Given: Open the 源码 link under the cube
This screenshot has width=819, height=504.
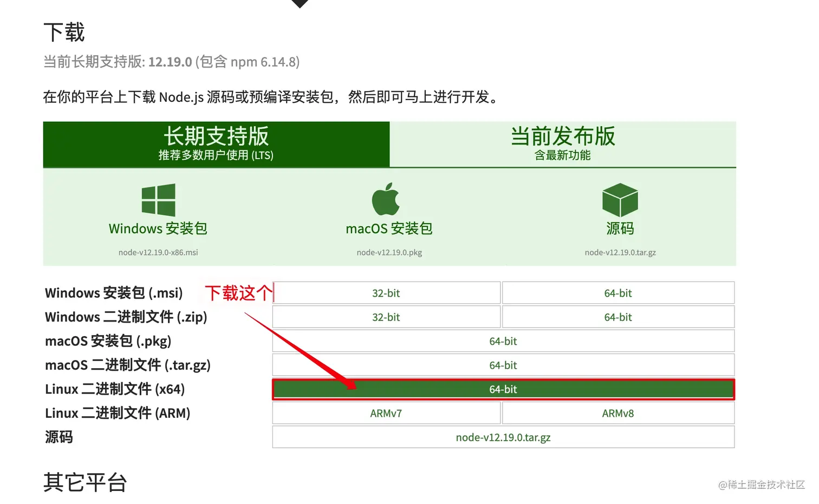Looking at the screenshot, I should 620,228.
